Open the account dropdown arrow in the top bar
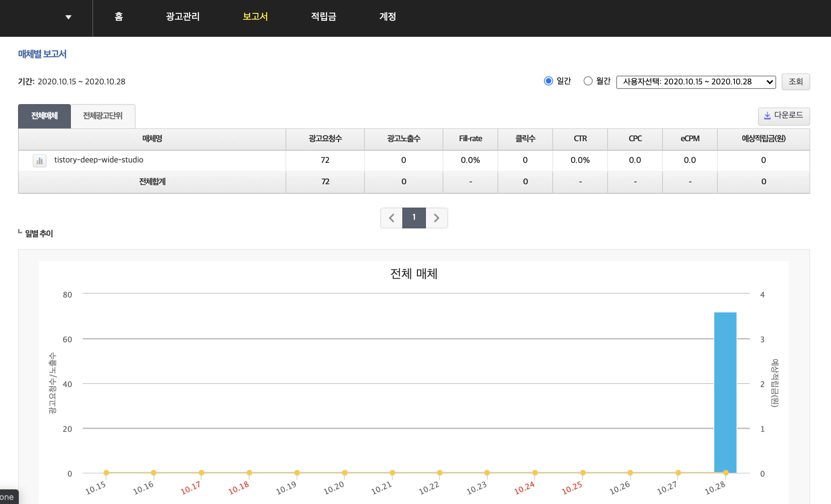 click(68, 17)
